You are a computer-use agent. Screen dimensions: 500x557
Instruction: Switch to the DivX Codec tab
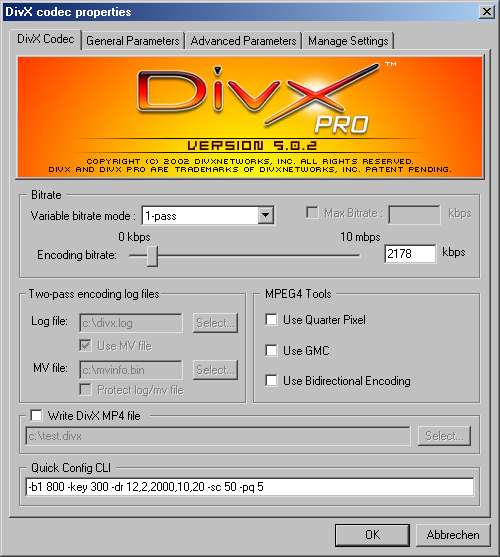(46, 39)
